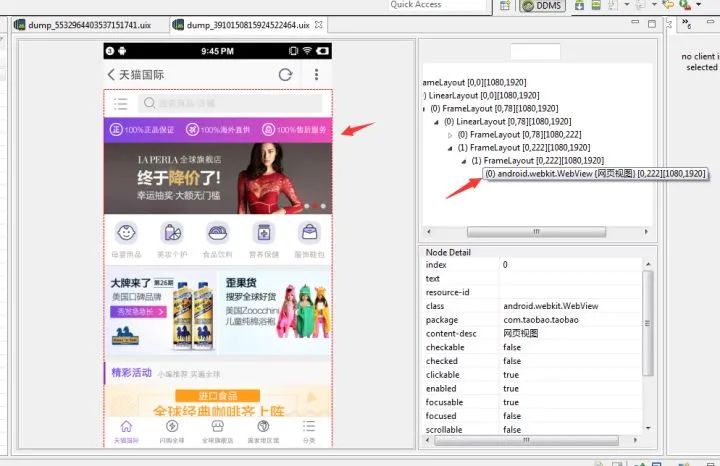This screenshot has height=466, width=720.
Task: Open the three-dot overflow menu in phone preview
Action: point(316,75)
